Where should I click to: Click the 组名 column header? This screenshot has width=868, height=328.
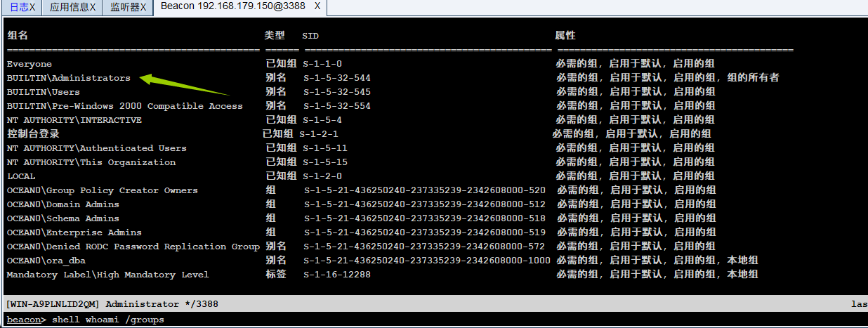pyautogui.click(x=18, y=35)
